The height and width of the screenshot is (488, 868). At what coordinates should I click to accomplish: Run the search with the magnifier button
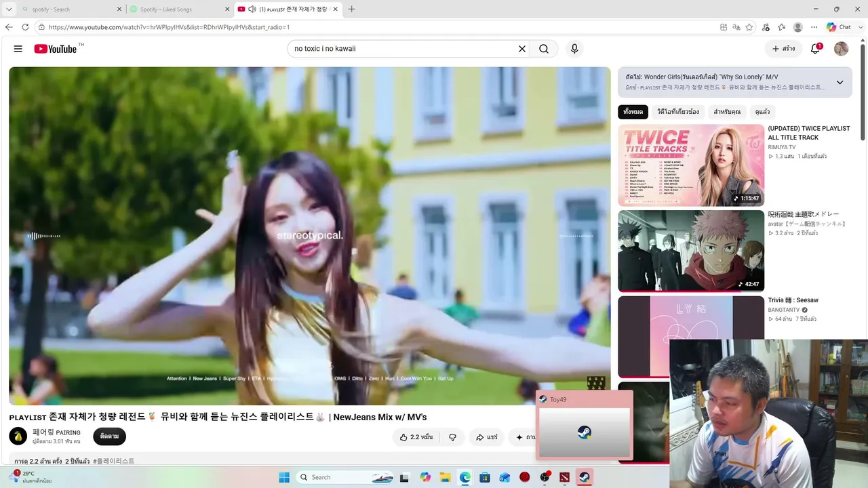tap(544, 49)
